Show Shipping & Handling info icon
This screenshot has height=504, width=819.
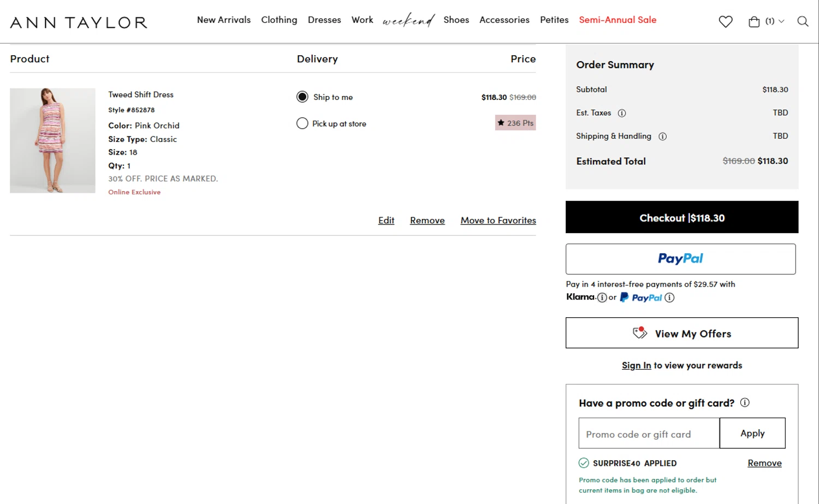coord(662,137)
